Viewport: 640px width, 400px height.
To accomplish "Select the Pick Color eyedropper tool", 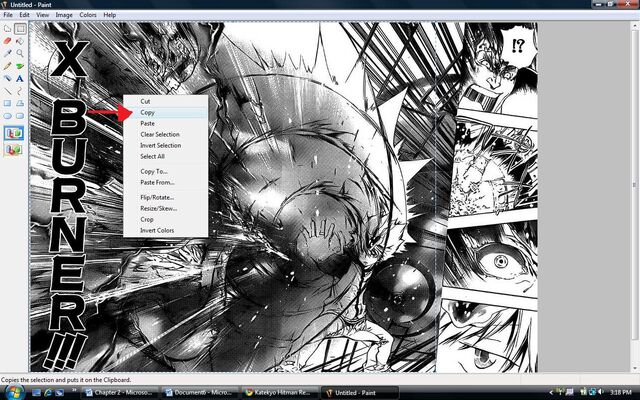I will [x=7, y=53].
